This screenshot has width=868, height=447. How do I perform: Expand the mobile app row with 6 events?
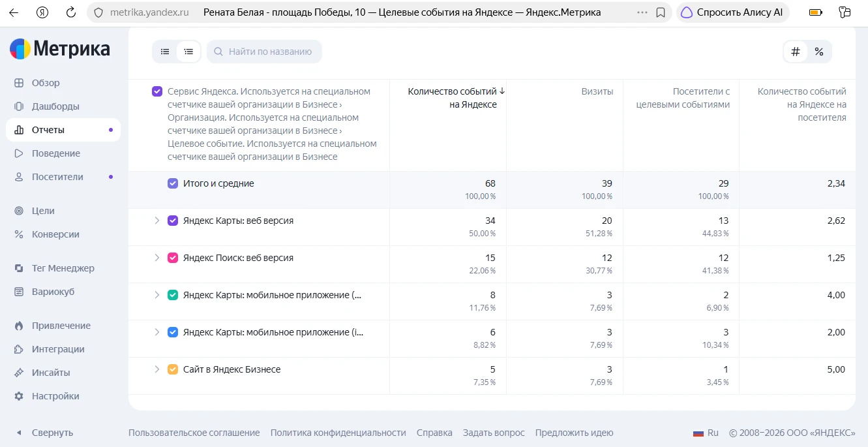coord(157,332)
